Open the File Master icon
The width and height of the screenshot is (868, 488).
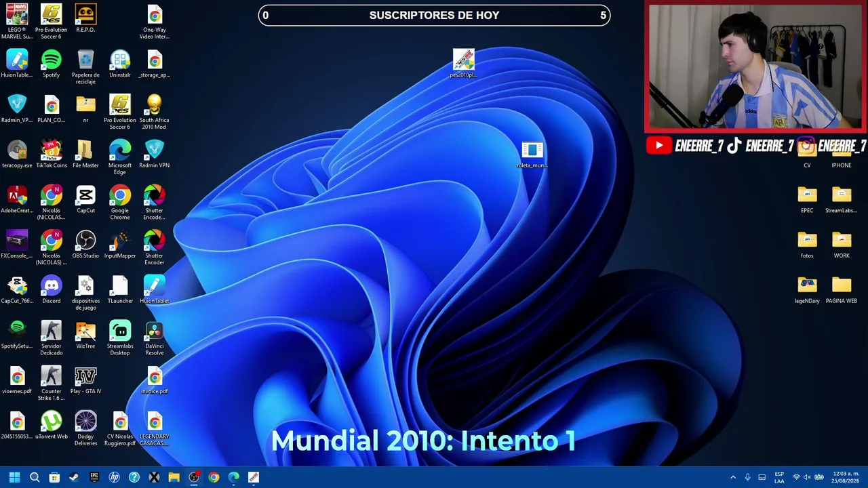click(85, 155)
